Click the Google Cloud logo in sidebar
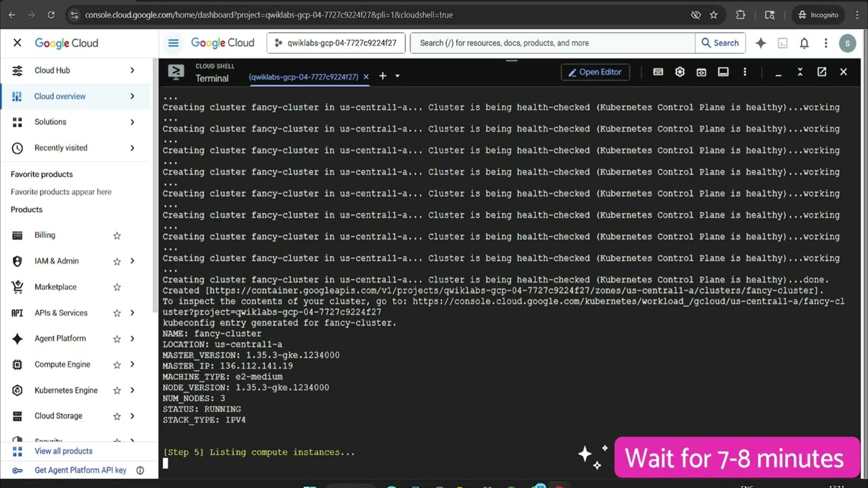 tap(66, 43)
